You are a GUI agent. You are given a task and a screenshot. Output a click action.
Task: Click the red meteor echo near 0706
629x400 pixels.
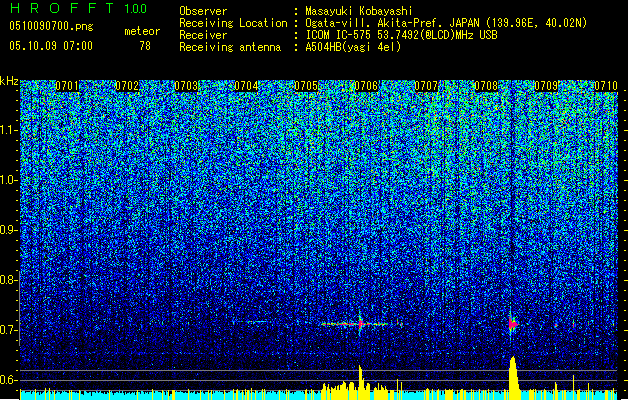point(360,323)
